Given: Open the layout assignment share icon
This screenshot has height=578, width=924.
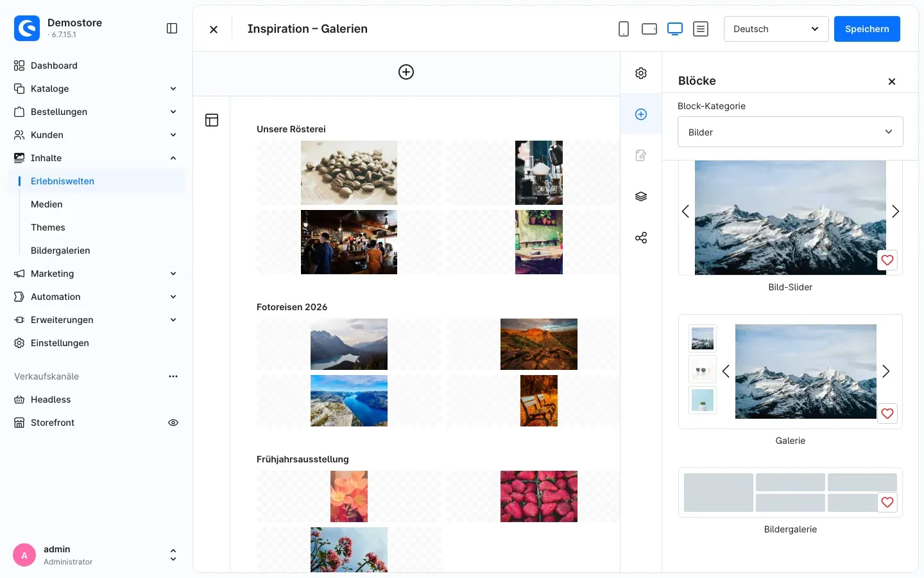Looking at the screenshot, I should pos(640,238).
